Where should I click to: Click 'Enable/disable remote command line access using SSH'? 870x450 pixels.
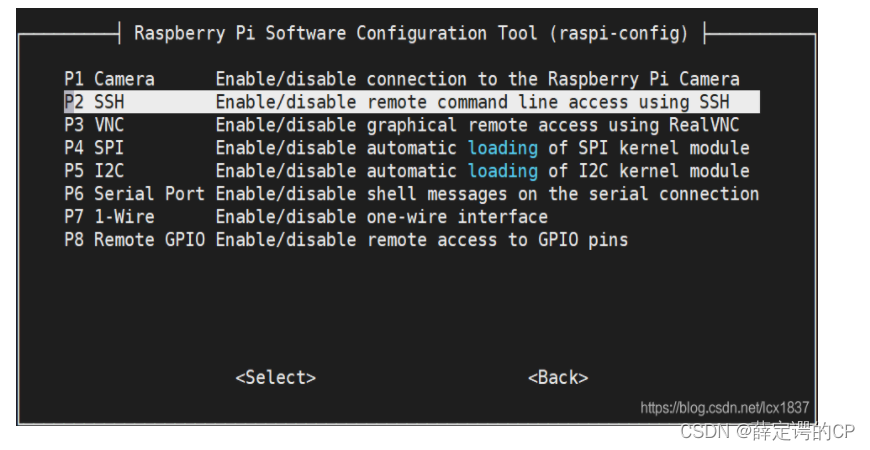coord(473,102)
